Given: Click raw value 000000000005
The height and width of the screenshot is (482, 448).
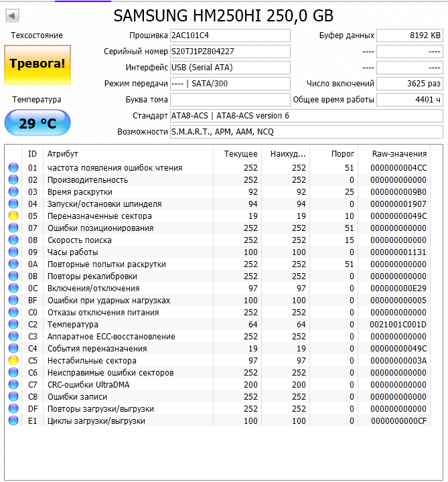Looking at the screenshot, I should pyautogui.click(x=398, y=300).
